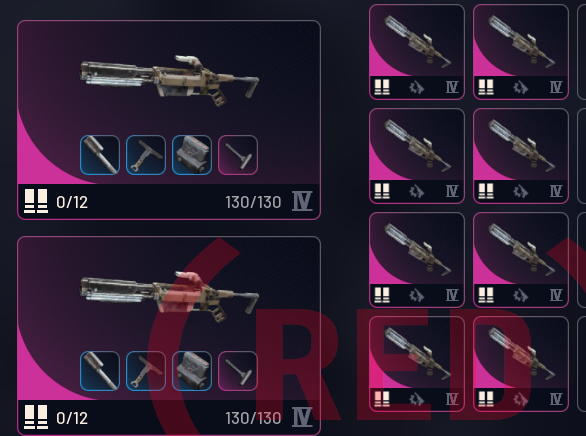
Task: Select the barrel attachment on top weapon card
Action: pos(100,155)
